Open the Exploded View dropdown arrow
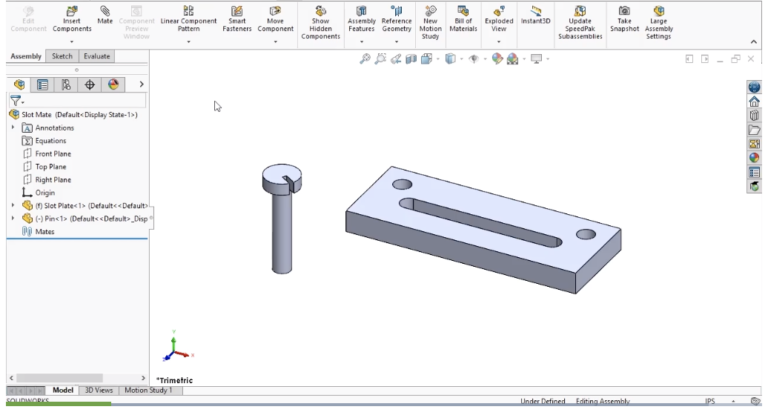 click(498, 42)
